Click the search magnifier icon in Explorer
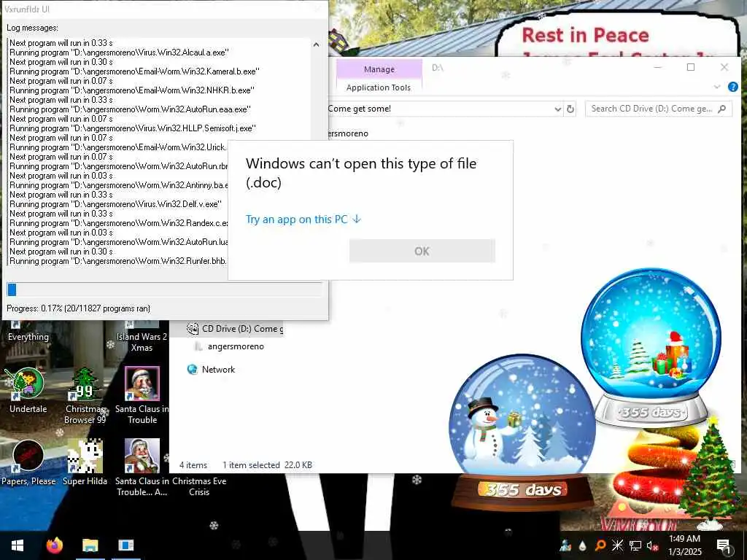 (722, 109)
